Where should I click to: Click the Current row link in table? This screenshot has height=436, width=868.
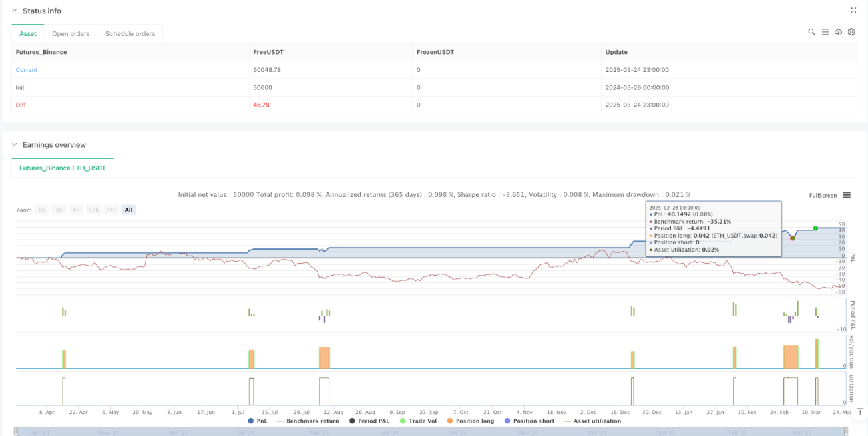(27, 70)
